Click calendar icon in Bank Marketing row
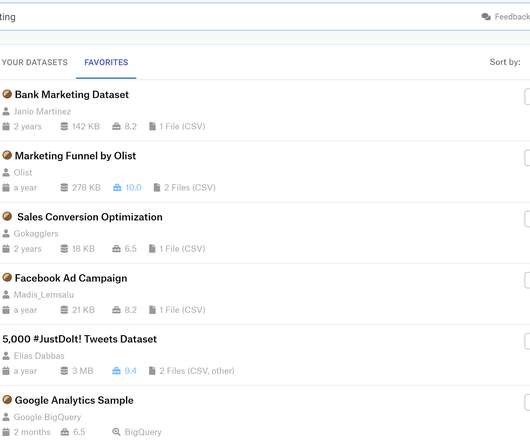 click(6, 126)
